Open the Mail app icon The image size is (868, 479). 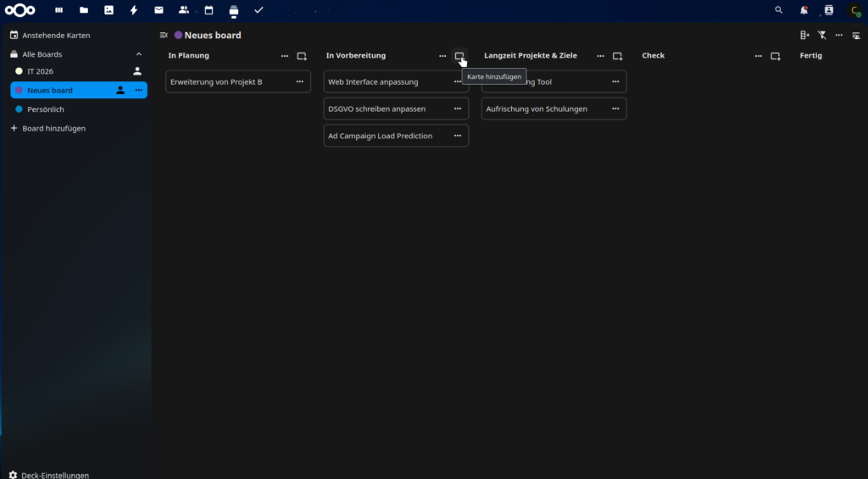click(x=159, y=10)
